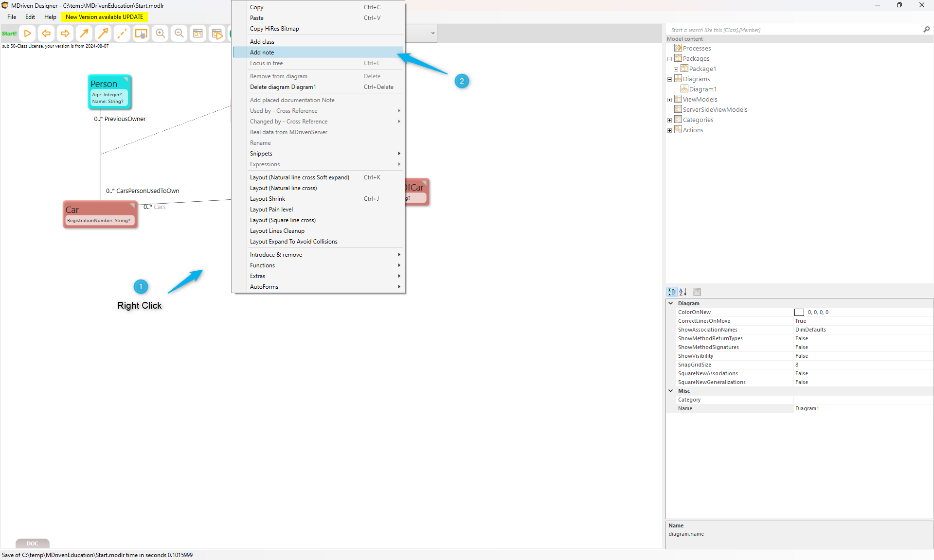
Task: Collapse the Packages tree node
Action: coord(669,59)
